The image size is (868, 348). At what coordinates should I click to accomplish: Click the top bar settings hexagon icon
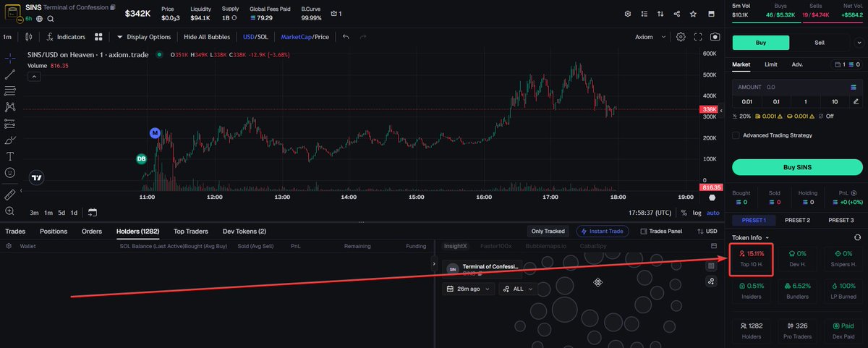[x=628, y=14]
